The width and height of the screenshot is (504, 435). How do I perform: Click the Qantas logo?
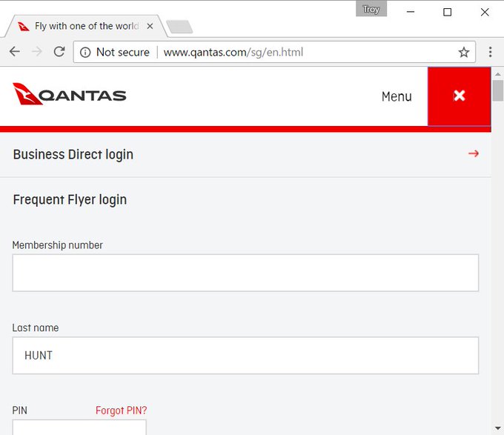tap(70, 94)
